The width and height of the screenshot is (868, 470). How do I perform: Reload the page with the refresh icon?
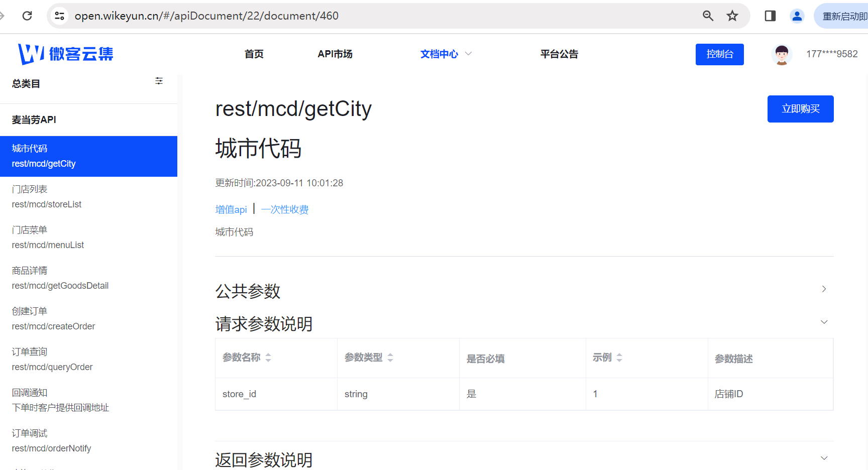pos(27,16)
